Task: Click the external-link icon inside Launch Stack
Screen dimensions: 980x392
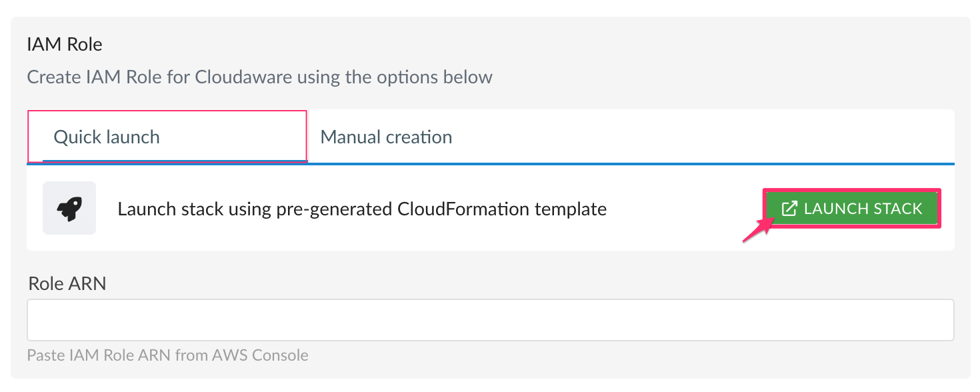Action: pyautogui.click(x=789, y=208)
